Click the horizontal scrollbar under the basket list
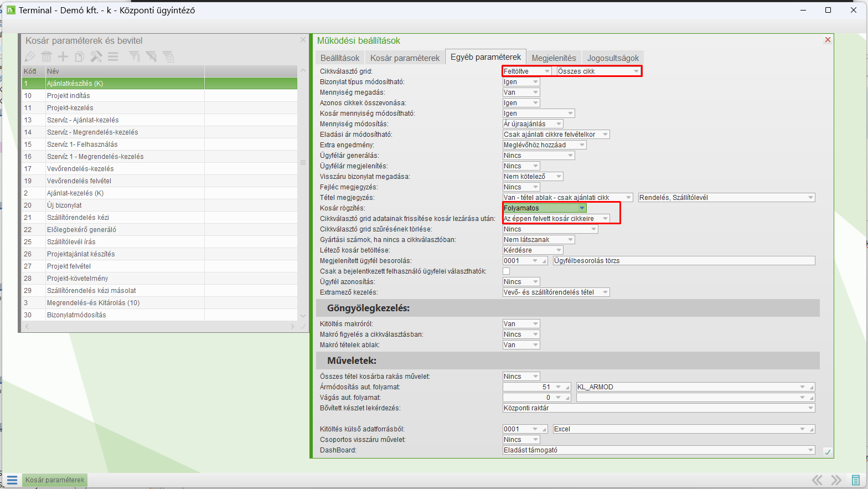 [x=159, y=327]
